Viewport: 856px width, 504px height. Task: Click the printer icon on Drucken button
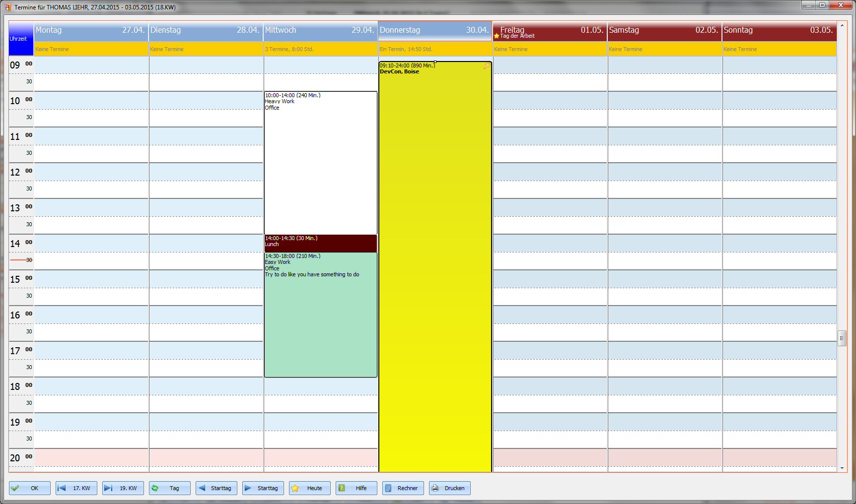coord(435,488)
